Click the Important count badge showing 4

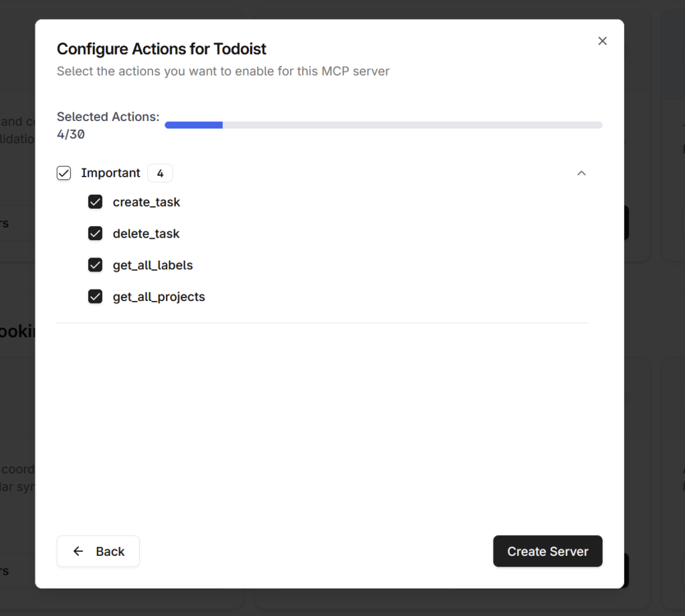pyautogui.click(x=160, y=173)
